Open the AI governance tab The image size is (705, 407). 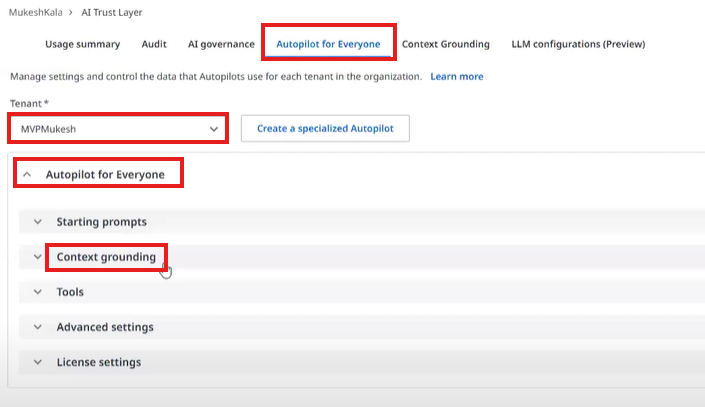pyautogui.click(x=221, y=44)
